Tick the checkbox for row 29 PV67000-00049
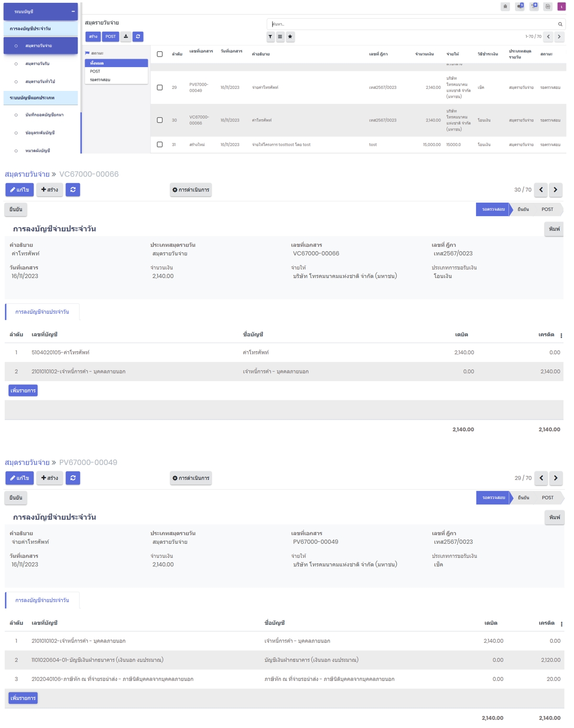 160,88
